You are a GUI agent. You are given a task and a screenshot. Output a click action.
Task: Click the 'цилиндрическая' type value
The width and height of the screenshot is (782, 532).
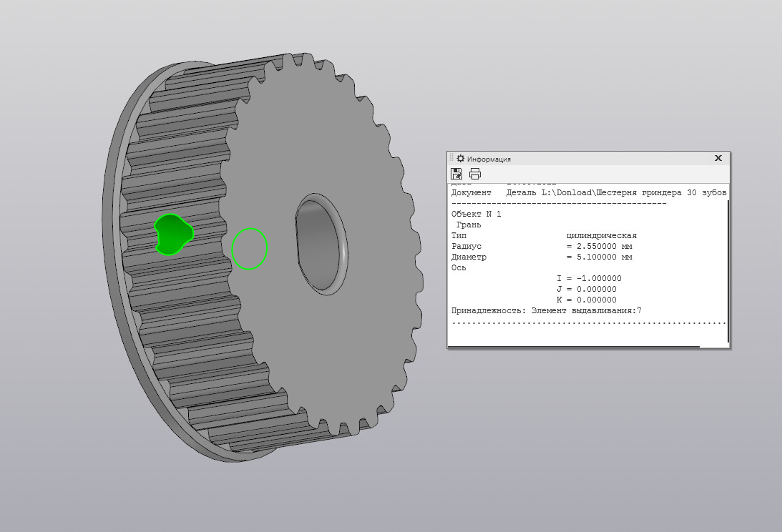click(x=602, y=235)
